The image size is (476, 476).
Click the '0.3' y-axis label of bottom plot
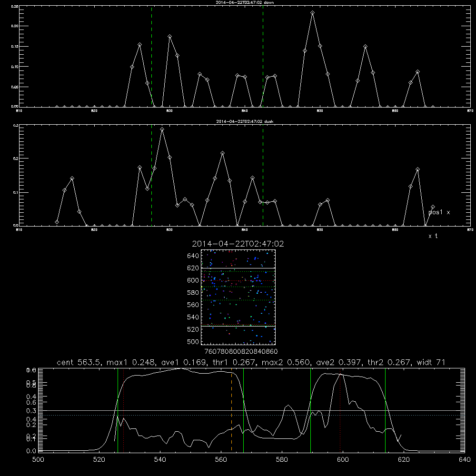point(31,411)
